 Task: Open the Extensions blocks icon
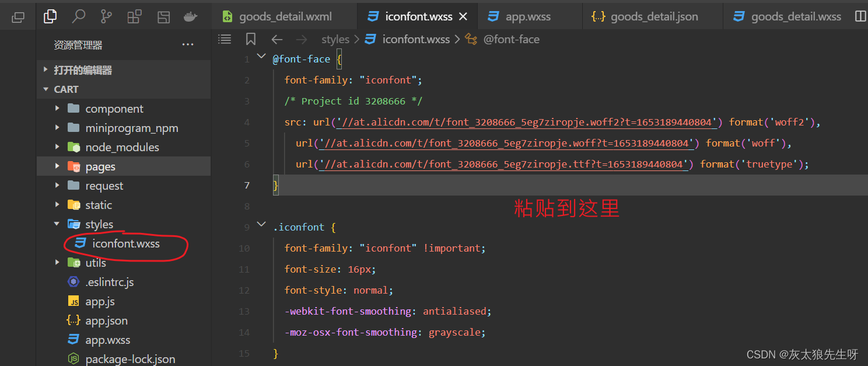click(x=134, y=17)
